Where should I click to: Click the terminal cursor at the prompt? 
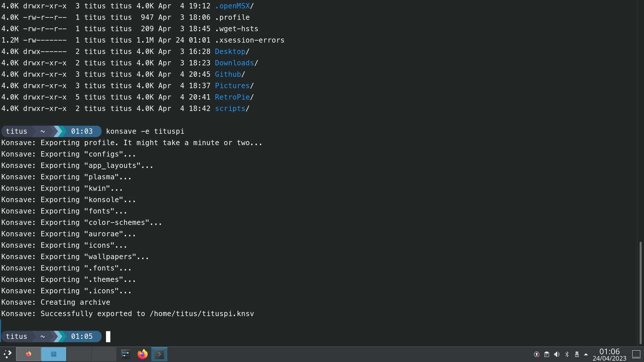pos(108,337)
